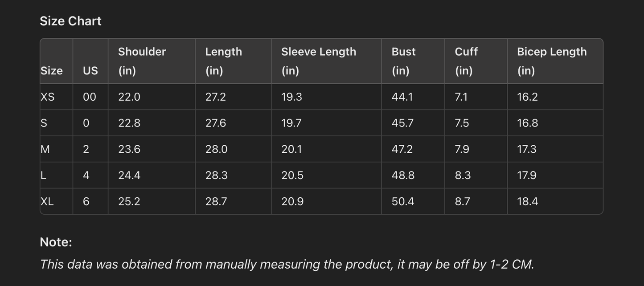Select the M size row label

(x=45, y=149)
